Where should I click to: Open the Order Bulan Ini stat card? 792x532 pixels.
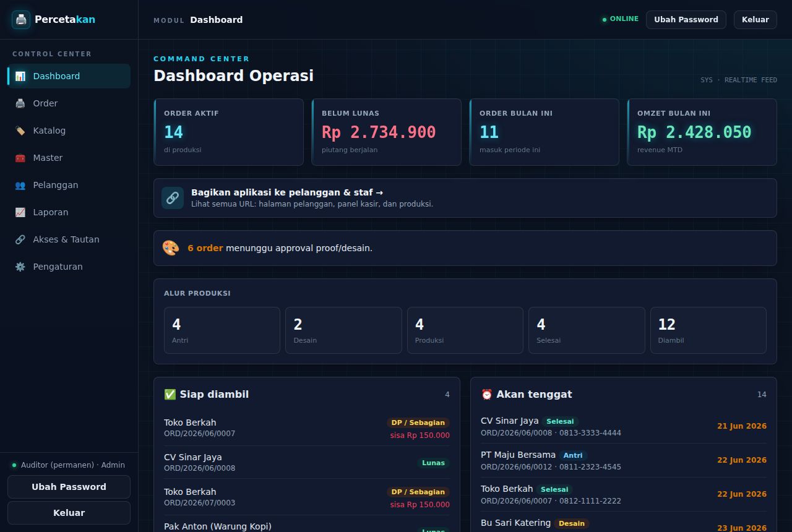coord(544,132)
